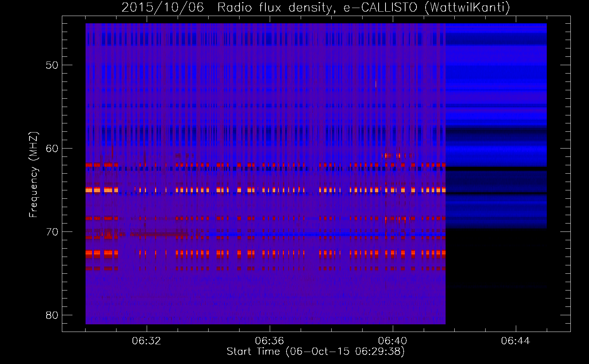Viewport: 589px width, 364px height.
Task: Click the 'Frequency (MHZ)' axis label
Action: 33,175
